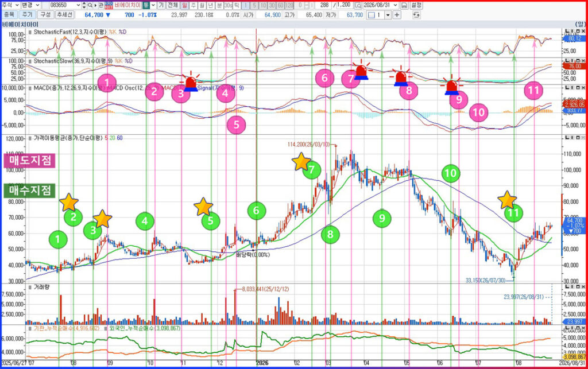Click the green 통 integrated-market icon
The image size is (588, 369).
click(146, 5)
